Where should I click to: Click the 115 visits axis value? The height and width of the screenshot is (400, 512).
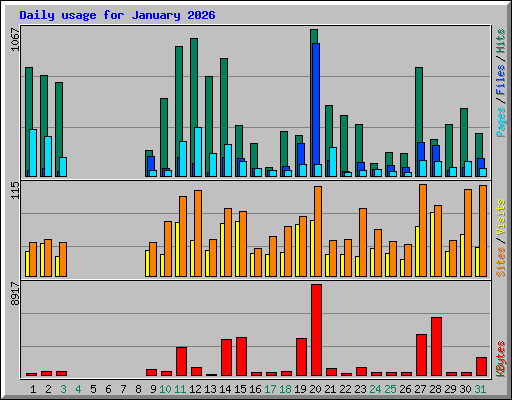[x=15, y=190]
